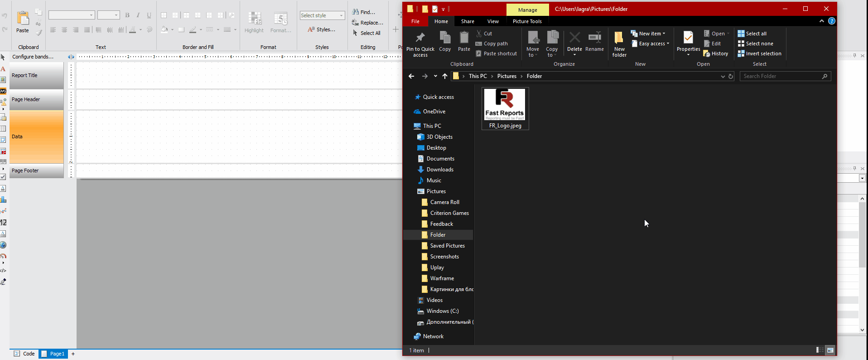This screenshot has width=868, height=360.
Task: Select the pointer tool in designer sidebar
Action: [3, 57]
